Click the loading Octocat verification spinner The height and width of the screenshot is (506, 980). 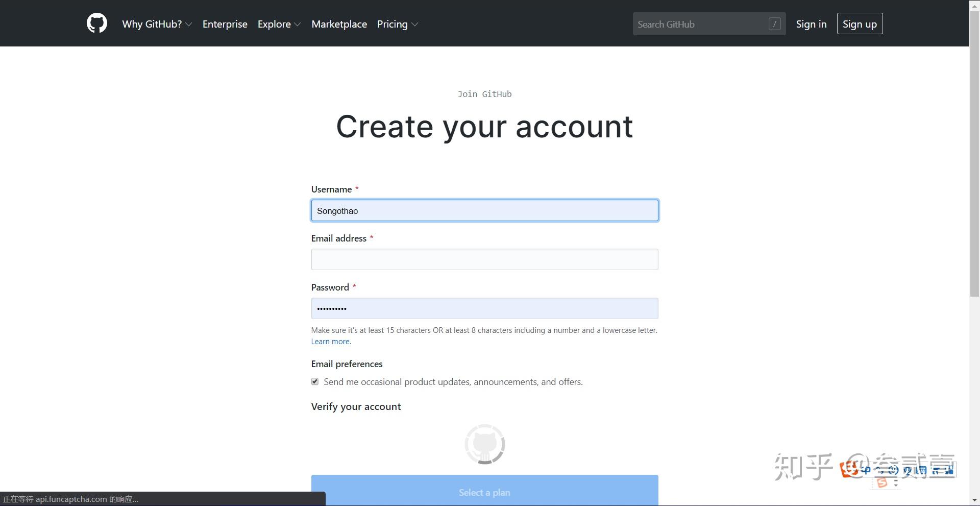[484, 444]
